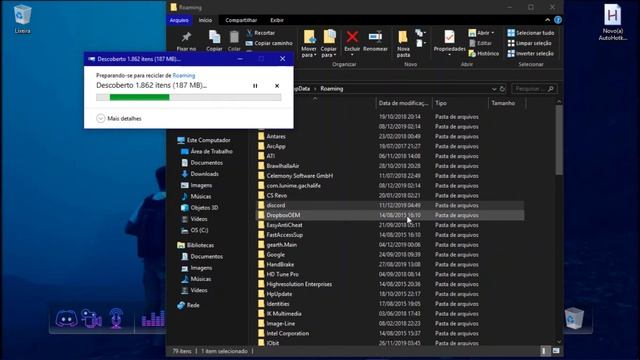The height and width of the screenshot is (360, 640).
Task: Open Downloads in navigation pane
Action: [200, 174]
